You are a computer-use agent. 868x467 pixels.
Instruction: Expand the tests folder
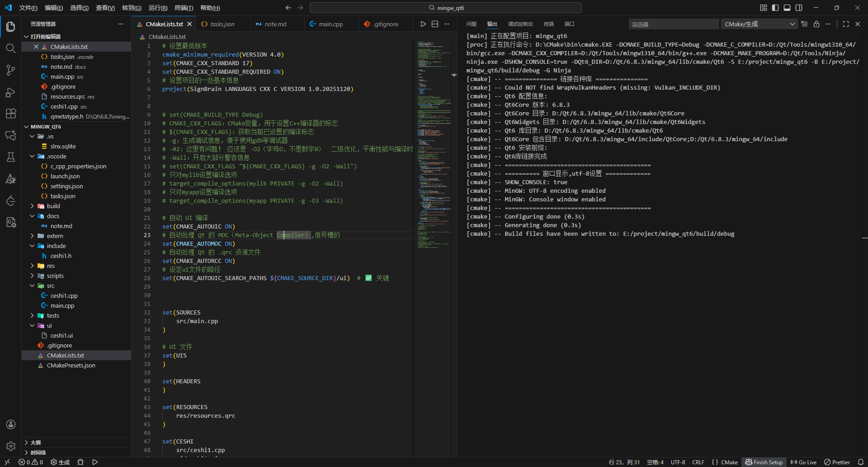point(77,315)
